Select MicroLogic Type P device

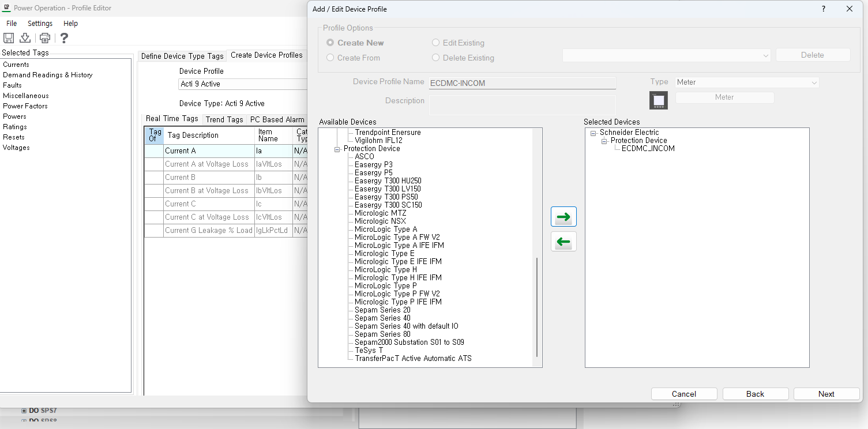386,286
